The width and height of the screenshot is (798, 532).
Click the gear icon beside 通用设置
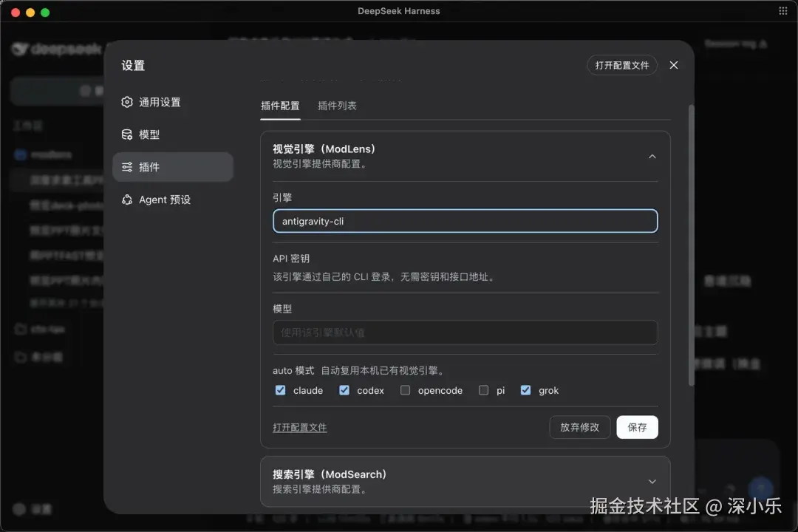point(127,102)
